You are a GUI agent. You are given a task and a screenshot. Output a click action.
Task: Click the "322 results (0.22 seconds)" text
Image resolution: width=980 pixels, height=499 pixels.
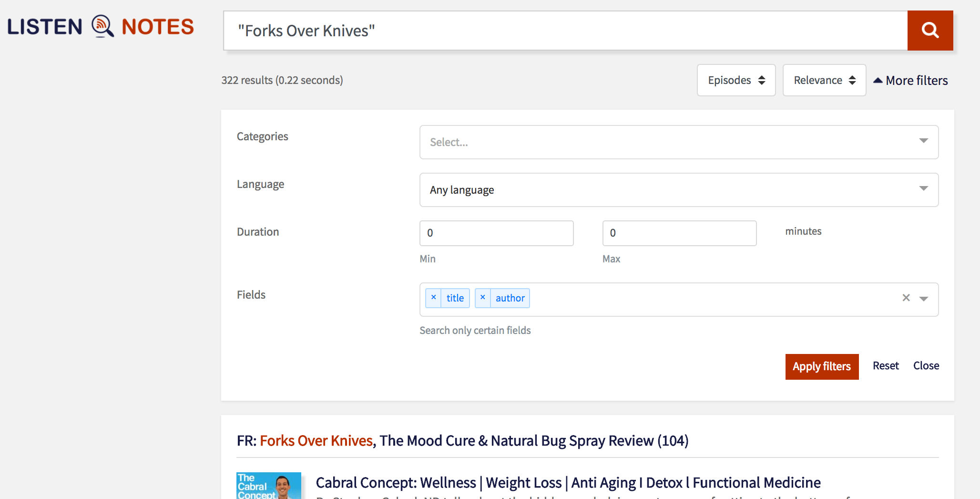click(282, 80)
